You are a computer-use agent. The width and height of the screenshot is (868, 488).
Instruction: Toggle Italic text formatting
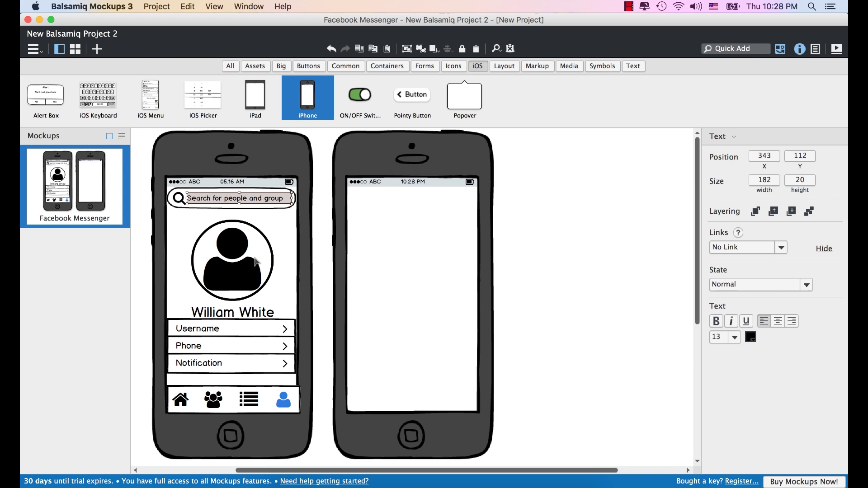731,321
